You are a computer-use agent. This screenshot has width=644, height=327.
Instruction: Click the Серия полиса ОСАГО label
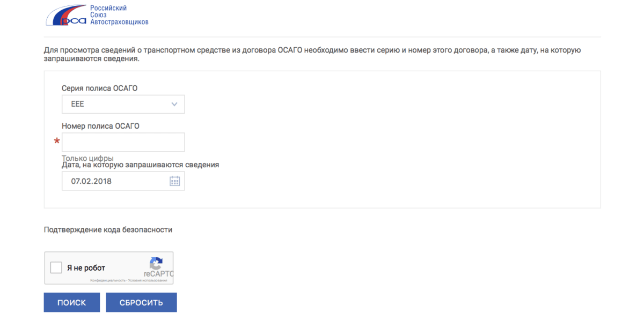pos(100,88)
